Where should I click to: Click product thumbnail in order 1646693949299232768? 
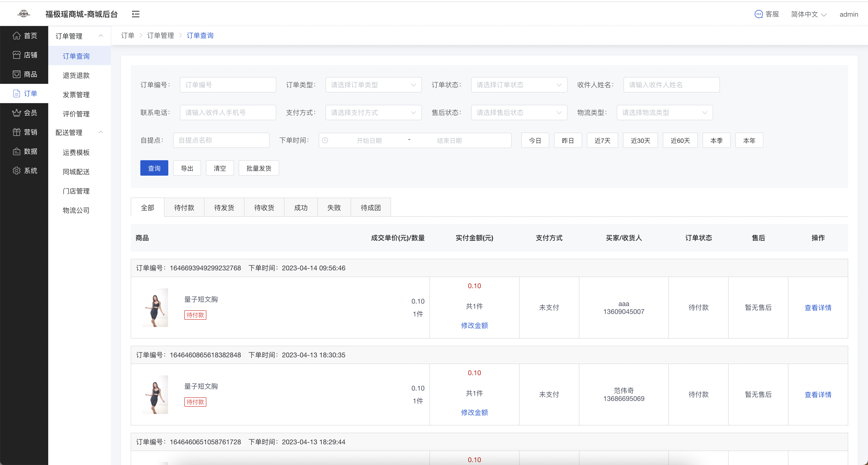tap(155, 307)
